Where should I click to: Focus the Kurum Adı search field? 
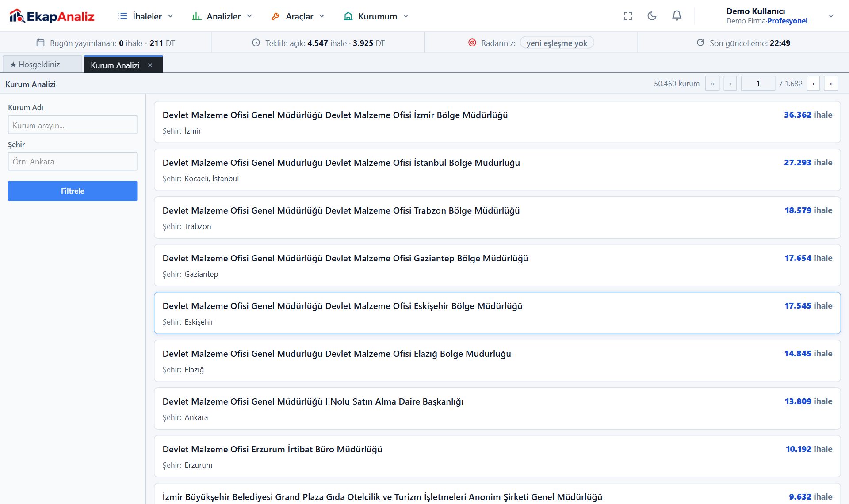click(73, 125)
